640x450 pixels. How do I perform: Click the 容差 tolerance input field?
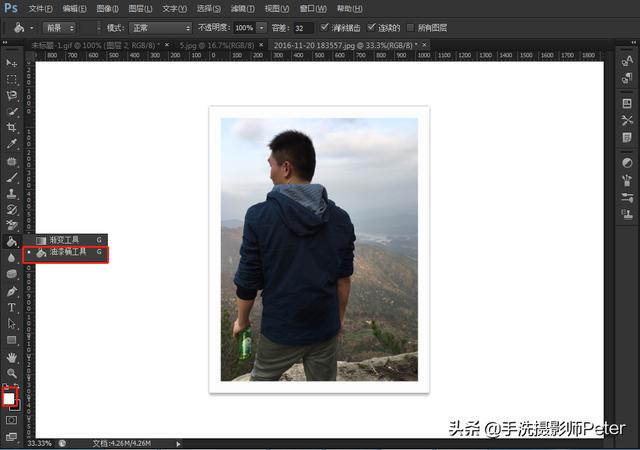pyautogui.click(x=303, y=28)
